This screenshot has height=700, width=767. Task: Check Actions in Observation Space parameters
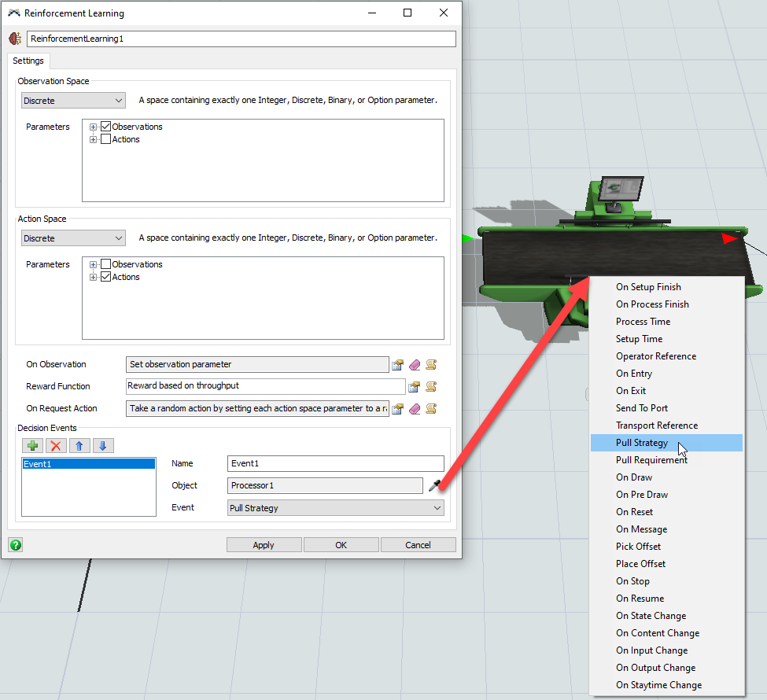point(106,139)
